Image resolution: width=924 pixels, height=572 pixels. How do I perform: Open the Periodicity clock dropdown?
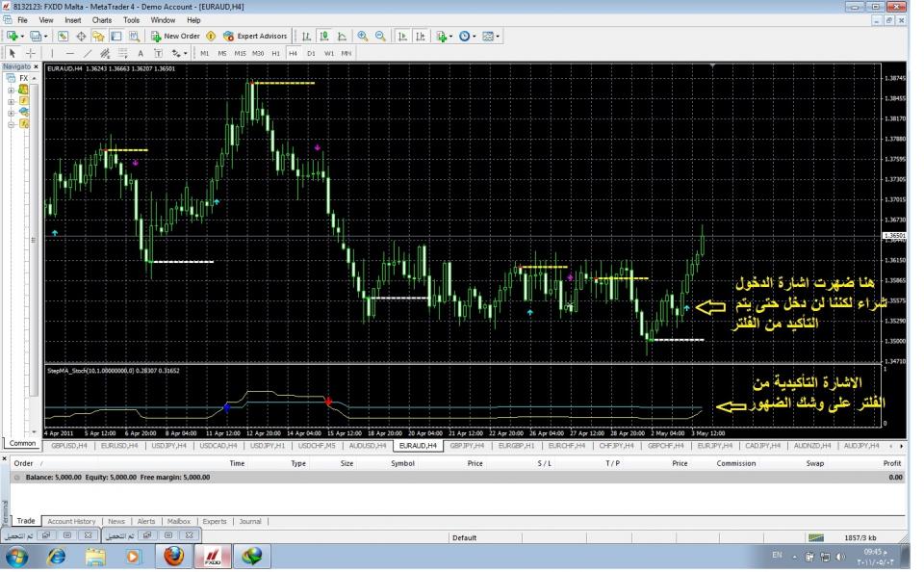[x=468, y=36]
